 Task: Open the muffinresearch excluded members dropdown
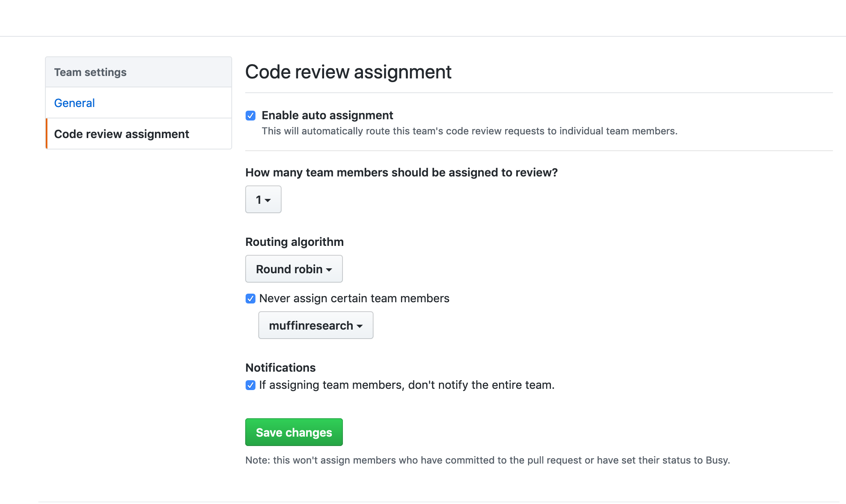[x=315, y=325]
